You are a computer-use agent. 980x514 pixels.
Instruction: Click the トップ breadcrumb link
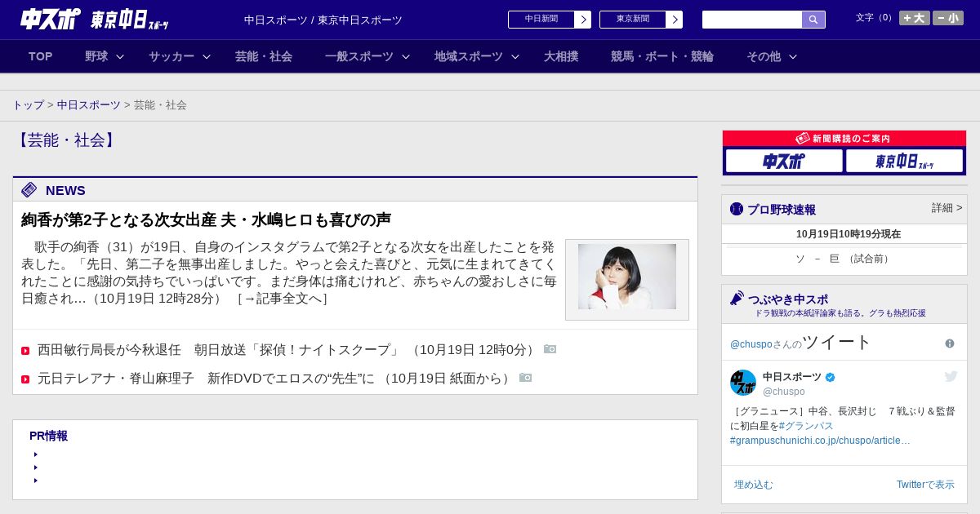click(29, 105)
